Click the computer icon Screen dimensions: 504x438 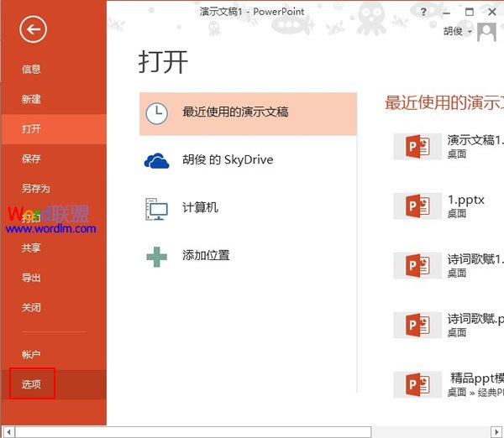pyautogui.click(x=156, y=209)
